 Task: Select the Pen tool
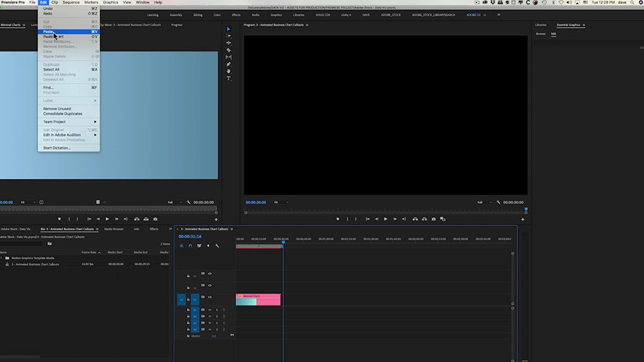[x=228, y=64]
